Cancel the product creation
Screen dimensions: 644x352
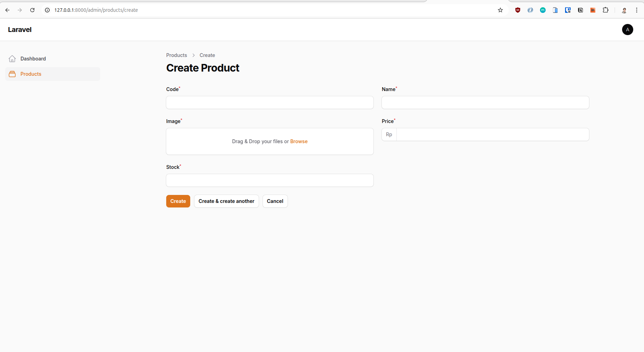tap(275, 201)
